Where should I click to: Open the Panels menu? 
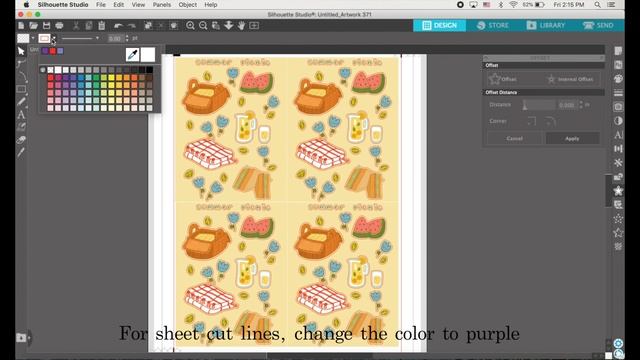162,5
